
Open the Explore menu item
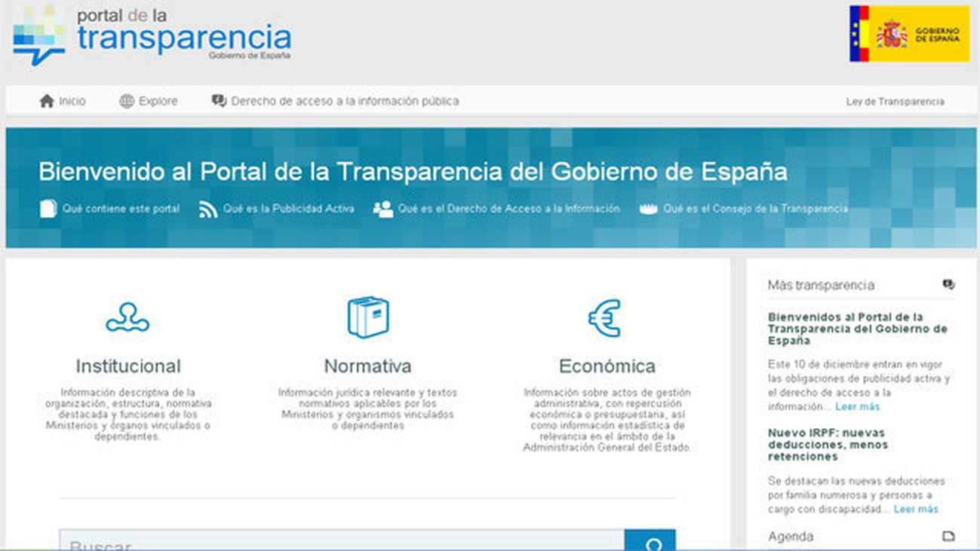156,100
